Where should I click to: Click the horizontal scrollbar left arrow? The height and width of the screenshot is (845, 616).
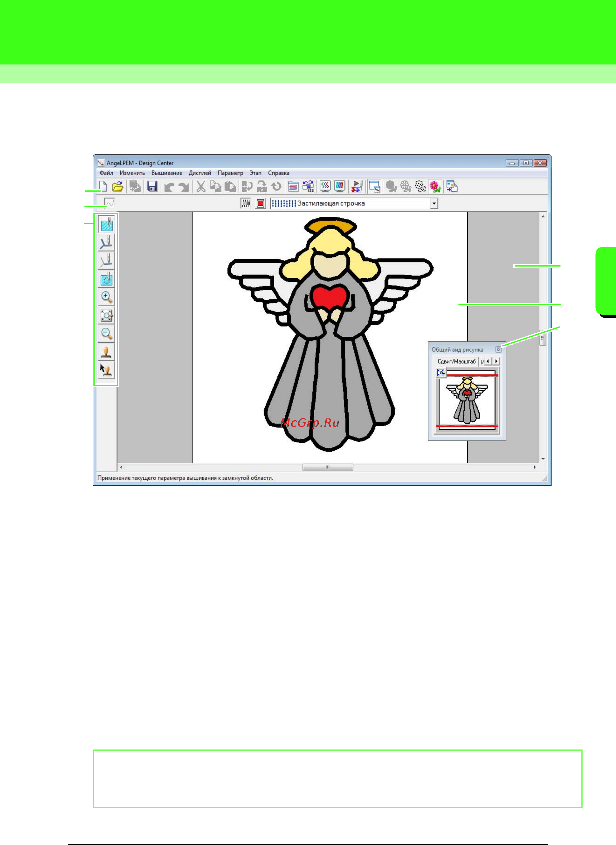pyautogui.click(x=121, y=467)
